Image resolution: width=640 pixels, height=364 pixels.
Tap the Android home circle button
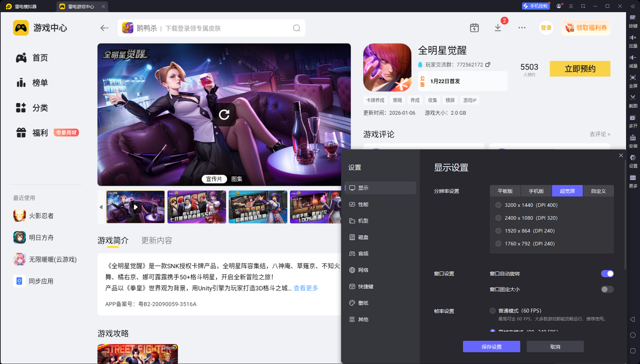click(632, 335)
